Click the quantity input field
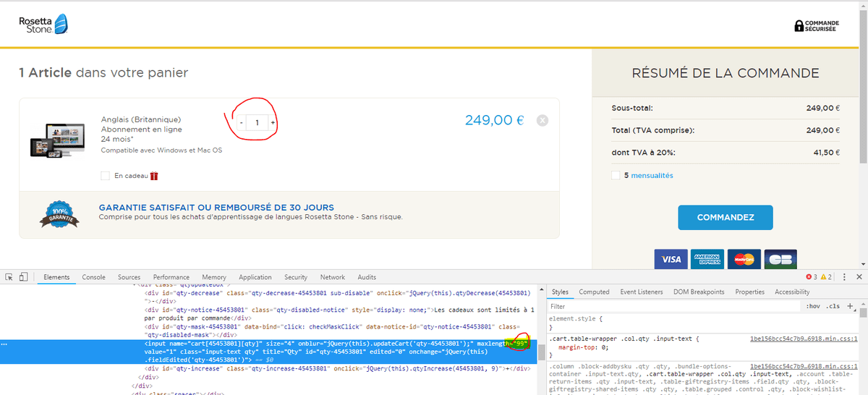868x395 pixels. (258, 123)
